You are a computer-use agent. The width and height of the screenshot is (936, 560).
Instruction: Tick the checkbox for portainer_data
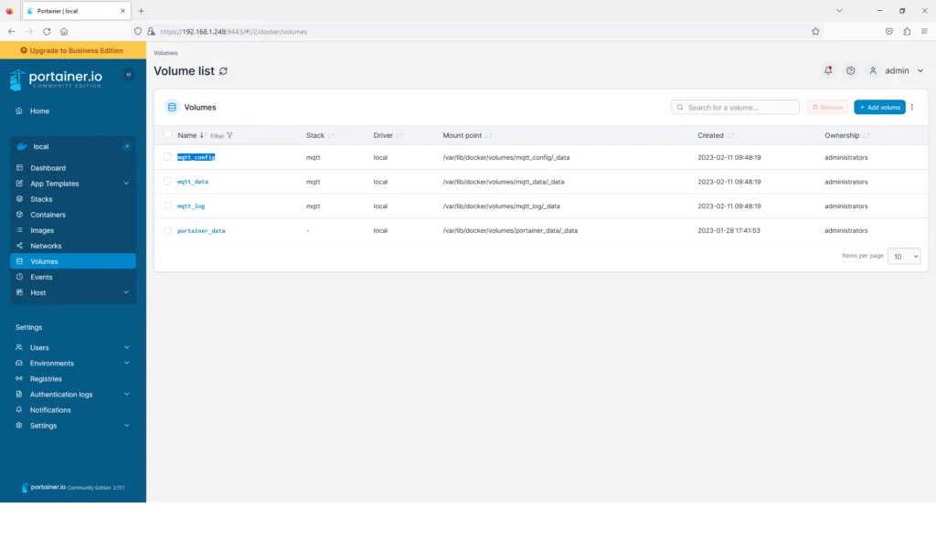click(x=167, y=230)
